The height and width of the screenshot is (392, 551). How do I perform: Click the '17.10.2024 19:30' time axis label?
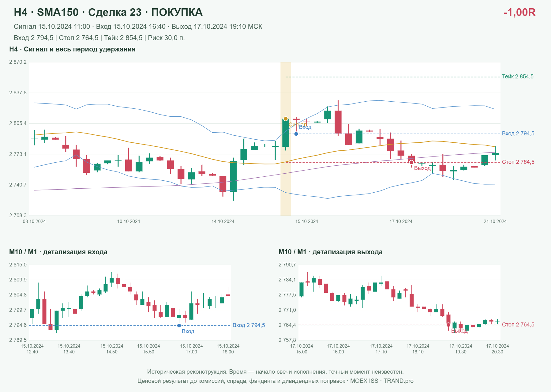(461, 349)
